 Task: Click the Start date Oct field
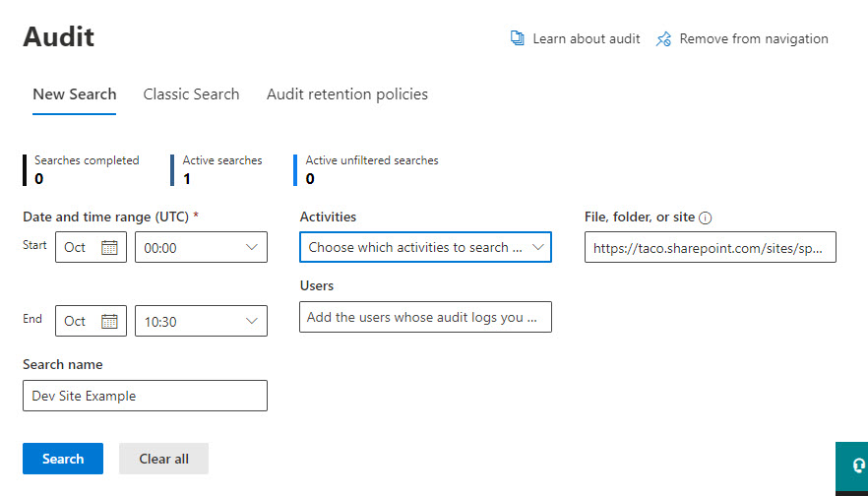click(91, 247)
